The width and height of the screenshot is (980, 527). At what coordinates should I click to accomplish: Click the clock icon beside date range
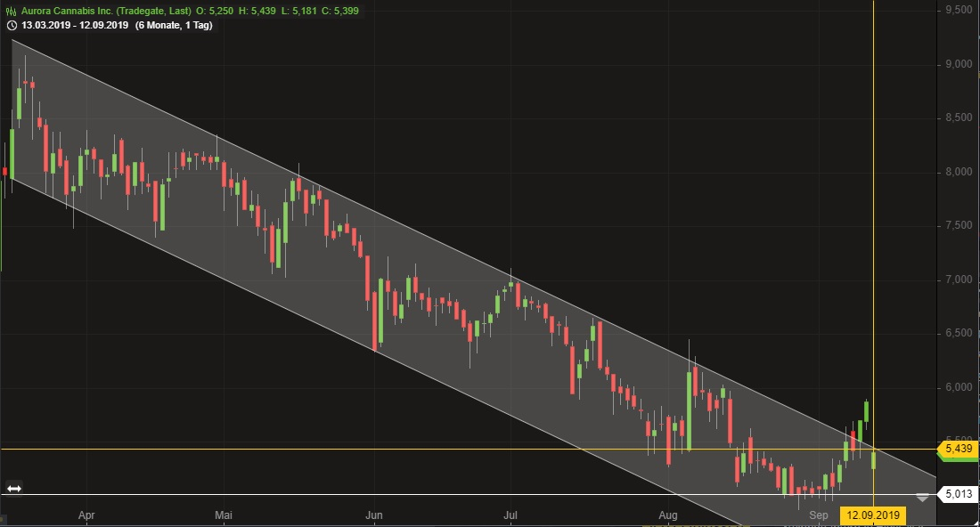pyautogui.click(x=12, y=26)
